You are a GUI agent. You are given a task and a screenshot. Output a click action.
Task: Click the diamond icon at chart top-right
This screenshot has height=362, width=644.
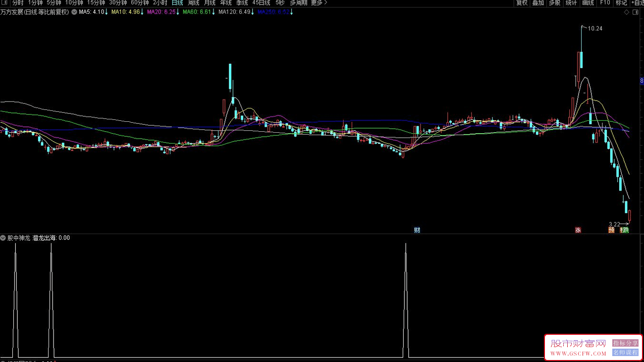coord(627,12)
